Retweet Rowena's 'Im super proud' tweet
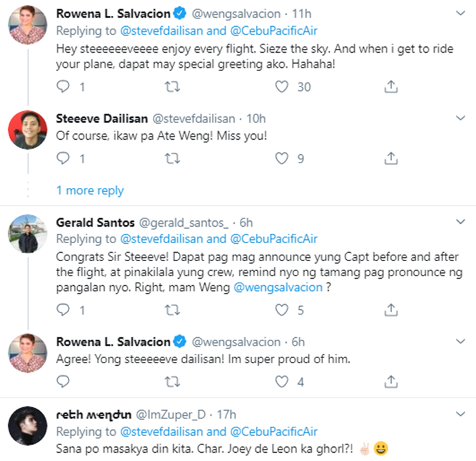The height and width of the screenshot is (461, 476). coord(171,382)
